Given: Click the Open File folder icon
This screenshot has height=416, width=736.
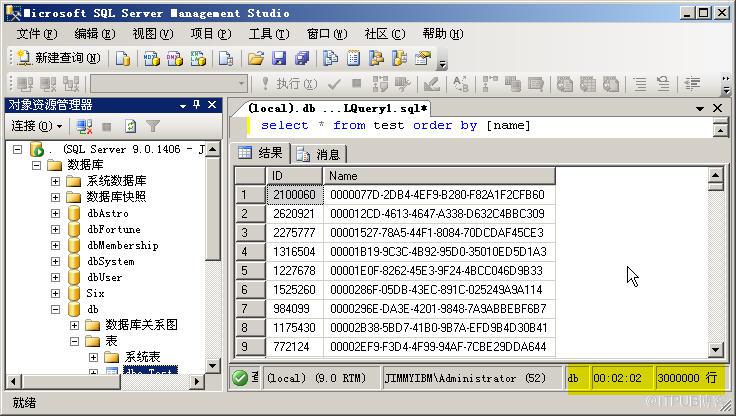Looking at the screenshot, I should [256, 58].
